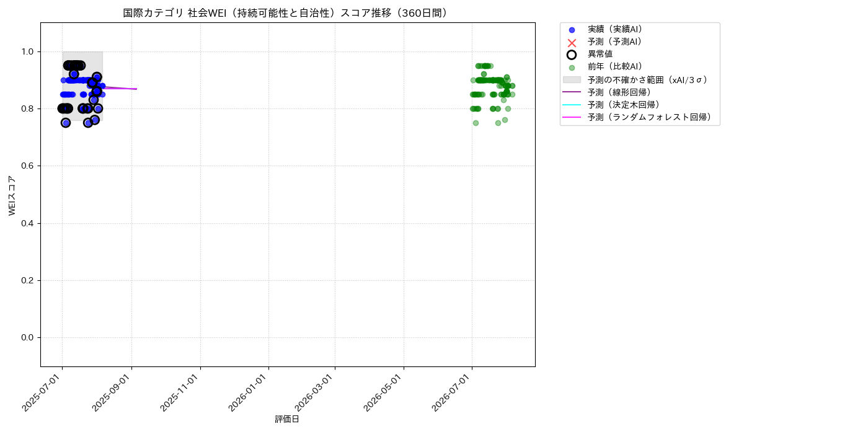Image resolution: width=868 pixels, height=434 pixels.
Task: Click the red X 予測 legend marker
Action: [572, 42]
